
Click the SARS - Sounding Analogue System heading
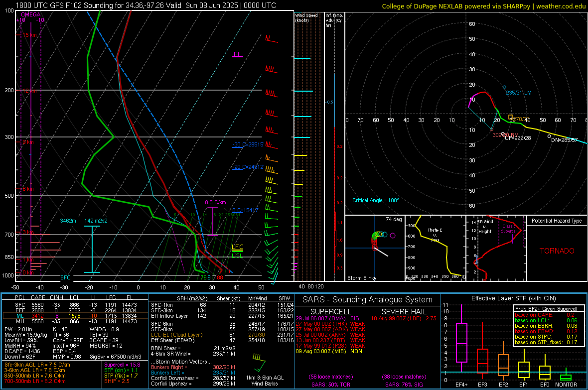(x=368, y=300)
